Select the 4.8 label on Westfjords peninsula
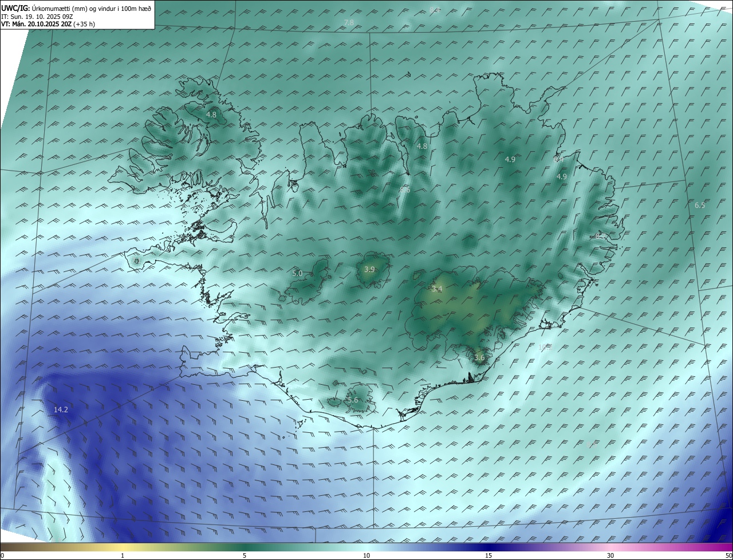733x560 pixels. (211, 115)
